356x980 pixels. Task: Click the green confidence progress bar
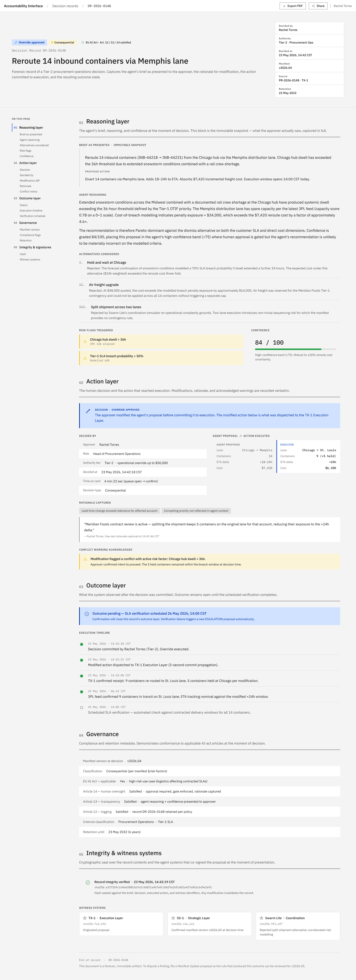click(288, 349)
